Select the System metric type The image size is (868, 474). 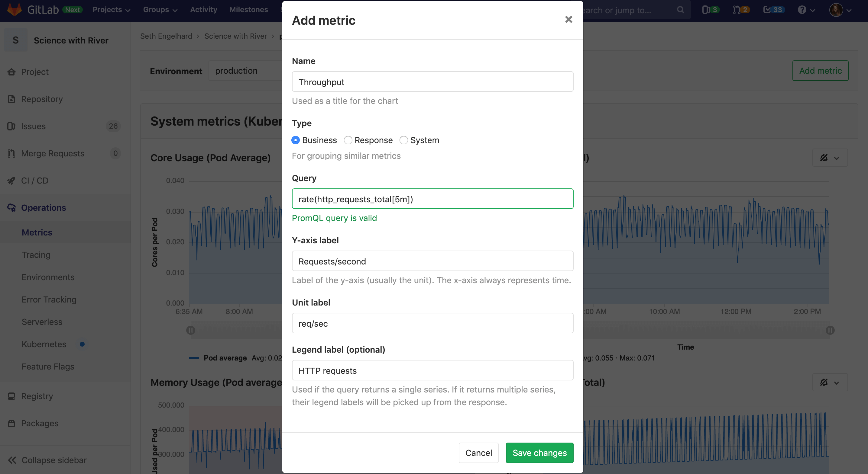click(404, 140)
